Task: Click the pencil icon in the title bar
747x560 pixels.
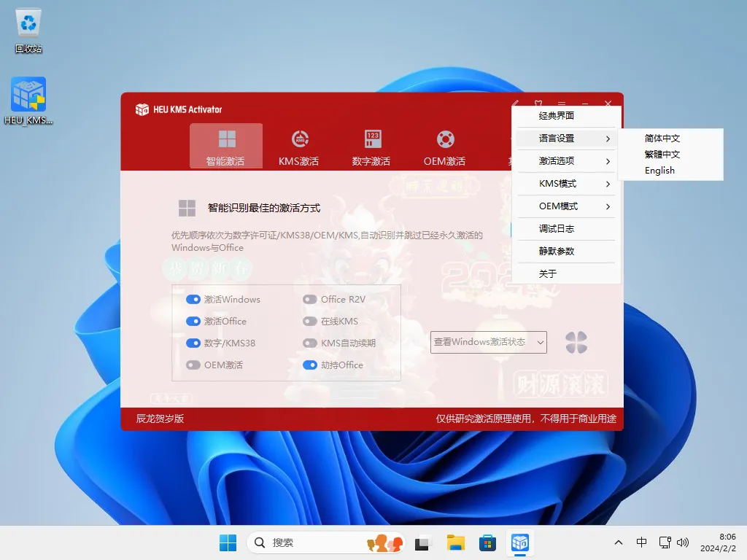Action: pyautogui.click(x=515, y=104)
